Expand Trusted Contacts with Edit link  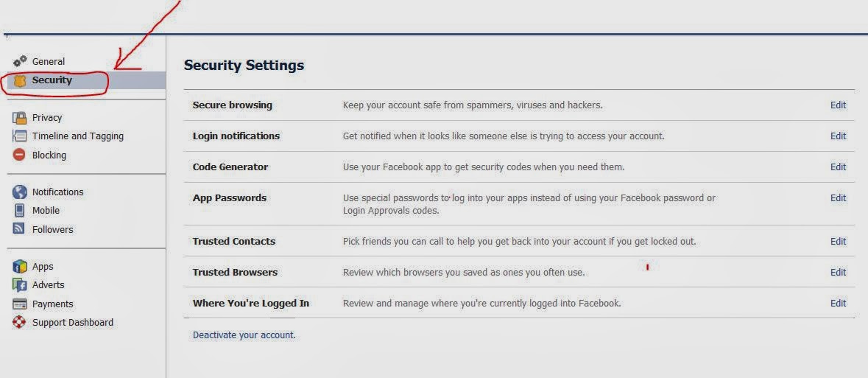[x=838, y=241]
